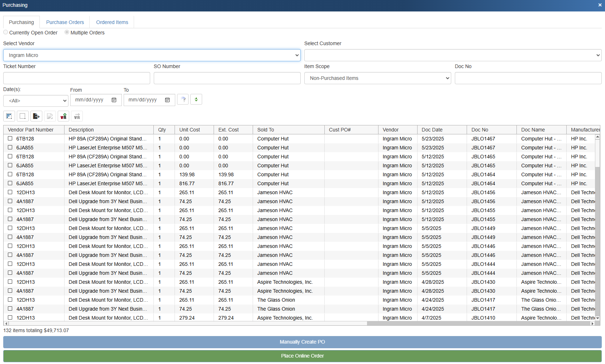Viewport: 605px width, 364px height.
Task: Click the Place Online Order button
Action: [302, 356]
